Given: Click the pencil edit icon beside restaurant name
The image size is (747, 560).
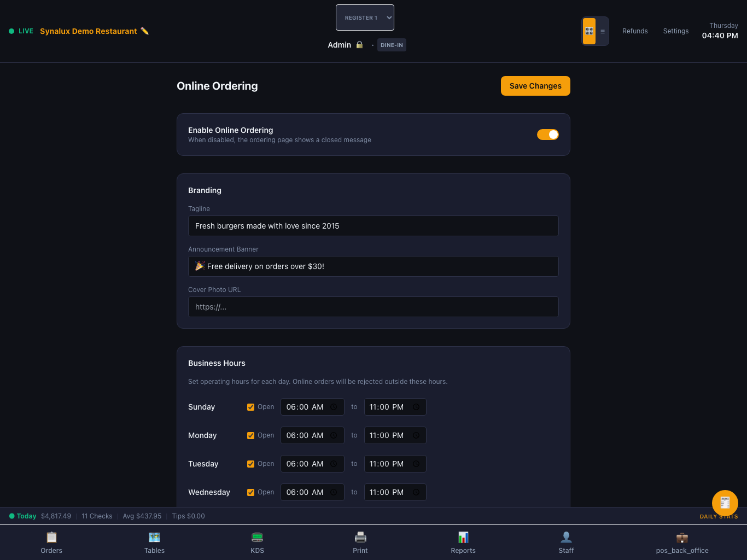Looking at the screenshot, I should pos(144,31).
